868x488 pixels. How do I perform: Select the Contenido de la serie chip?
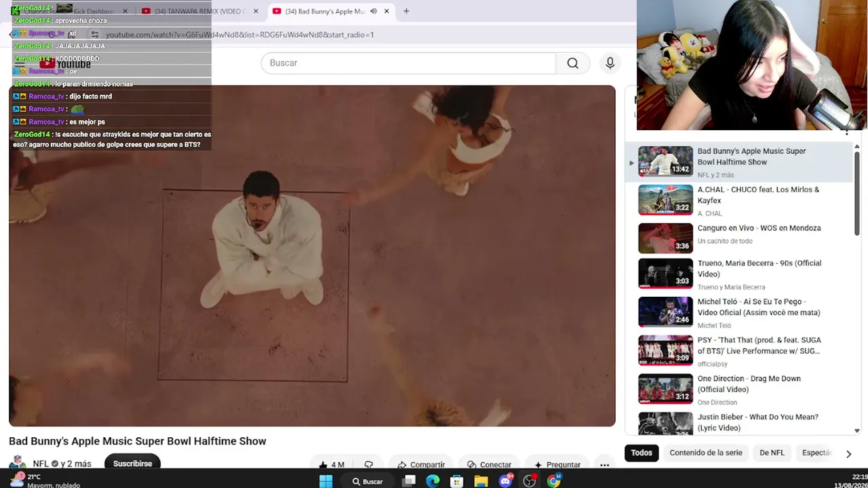(x=706, y=453)
